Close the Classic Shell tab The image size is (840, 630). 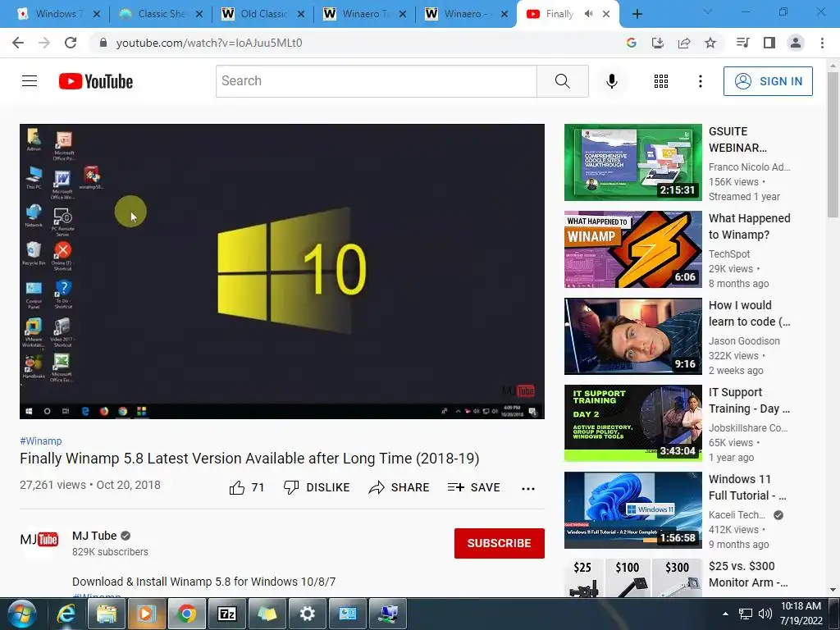click(199, 15)
